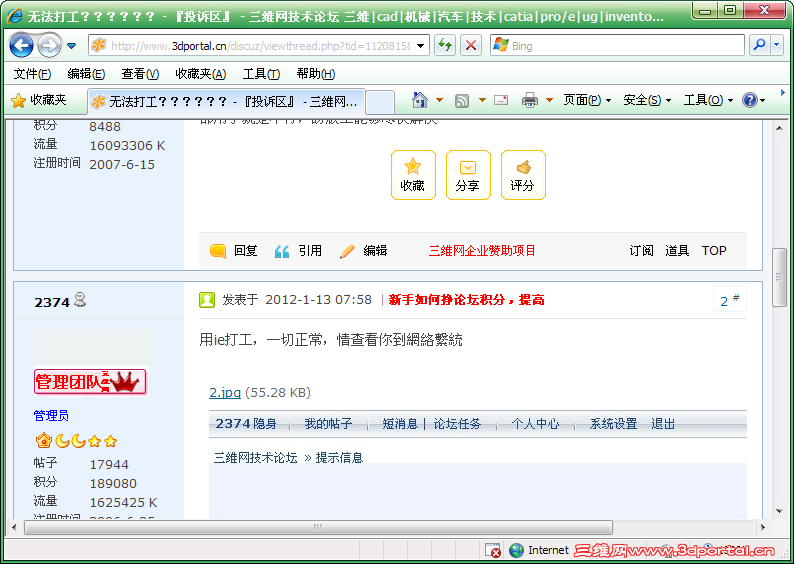Click the horizontal scrollbar right arrow
This screenshot has width=794, height=564.
tap(763, 528)
